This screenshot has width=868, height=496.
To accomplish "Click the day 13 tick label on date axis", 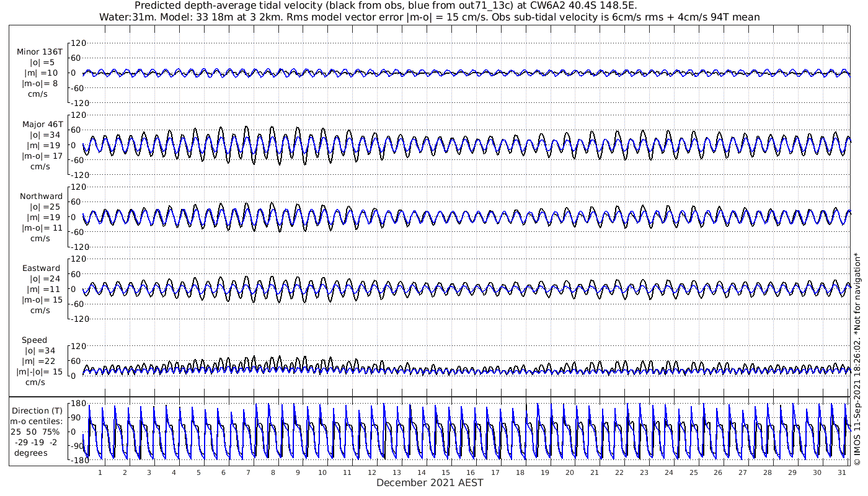I will (397, 472).
